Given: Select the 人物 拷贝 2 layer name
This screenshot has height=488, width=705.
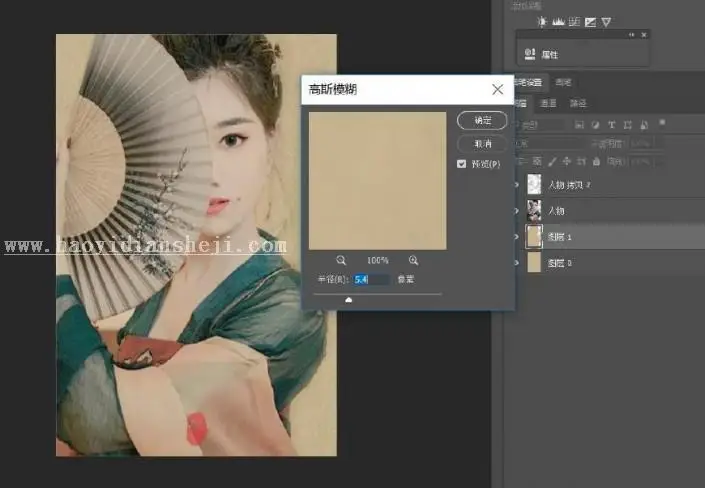Looking at the screenshot, I should (569, 185).
